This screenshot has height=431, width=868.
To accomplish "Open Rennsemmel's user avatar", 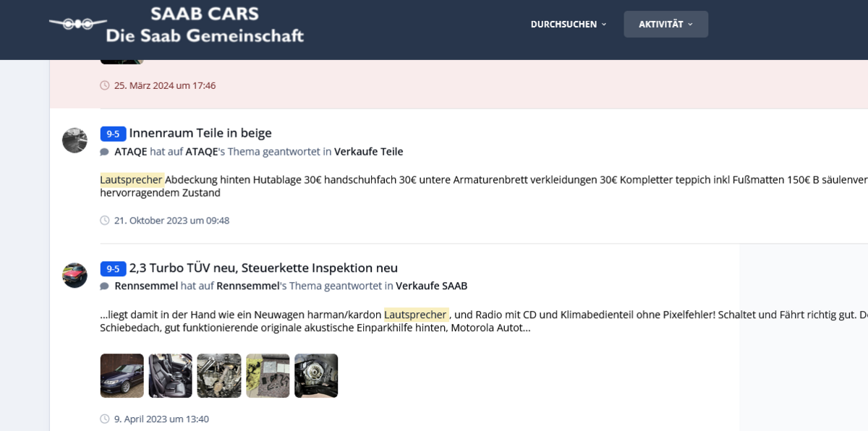I will pos(75,276).
